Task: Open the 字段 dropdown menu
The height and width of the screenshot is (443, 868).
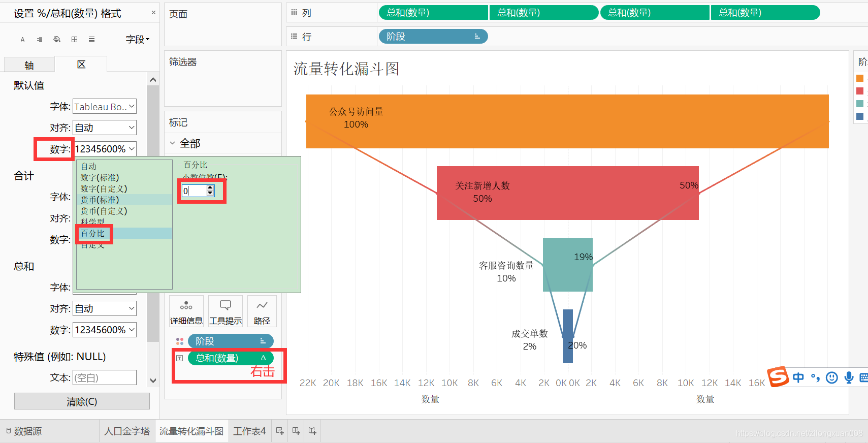Action: click(138, 39)
